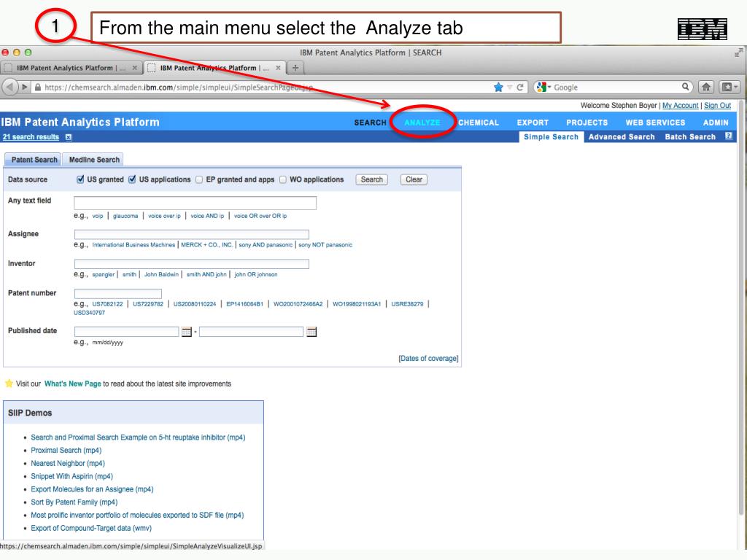
Task: Open the PROJECTS menu item
Action: pyautogui.click(x=587, y=122)
